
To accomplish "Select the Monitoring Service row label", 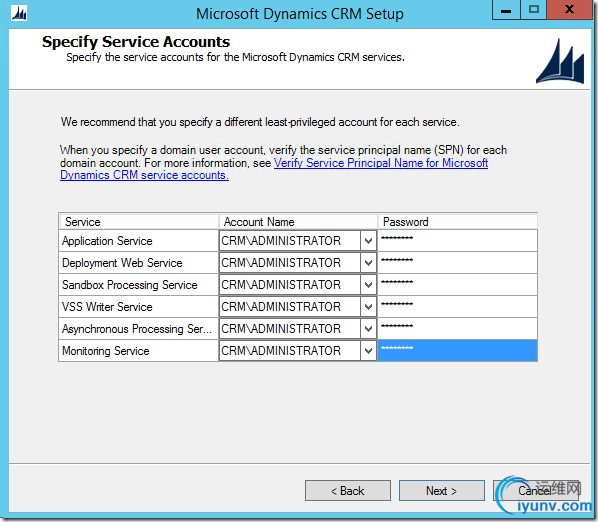I will 106,351.
